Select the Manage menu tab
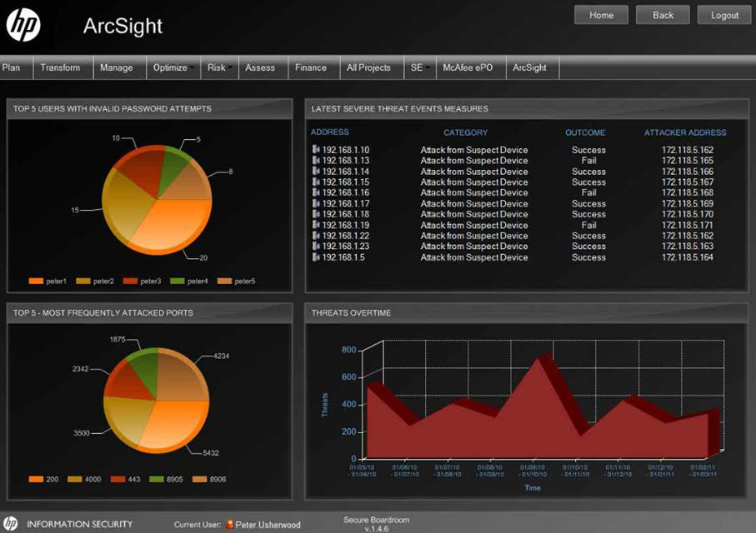756x533 pixels. pos(119,67)
